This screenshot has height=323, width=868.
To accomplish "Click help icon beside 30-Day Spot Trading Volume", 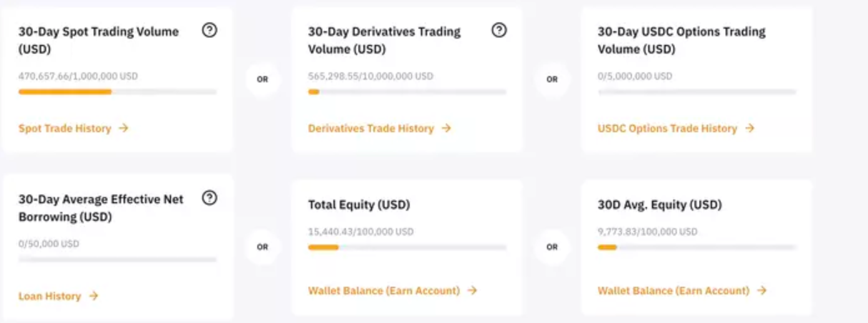I will pos(210,30).
